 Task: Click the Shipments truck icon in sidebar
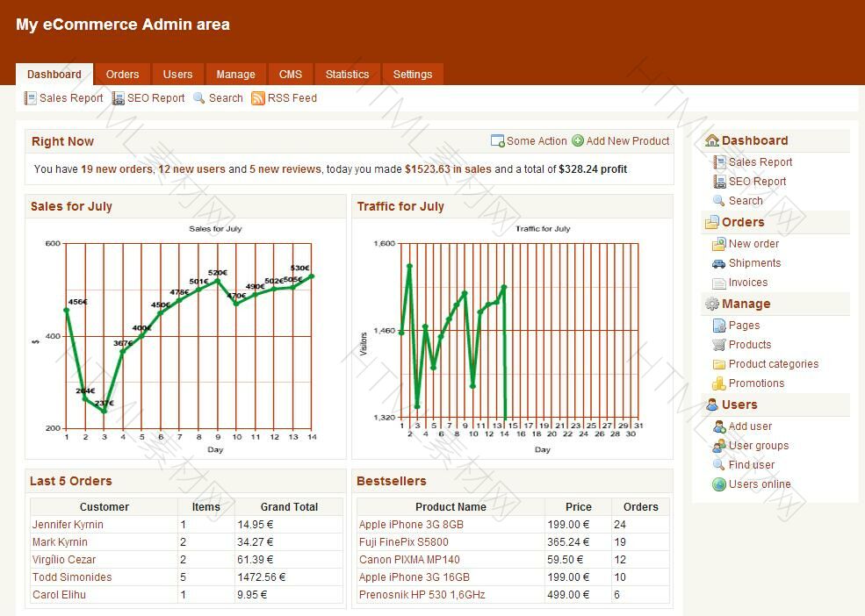click(x=718, y=263)
